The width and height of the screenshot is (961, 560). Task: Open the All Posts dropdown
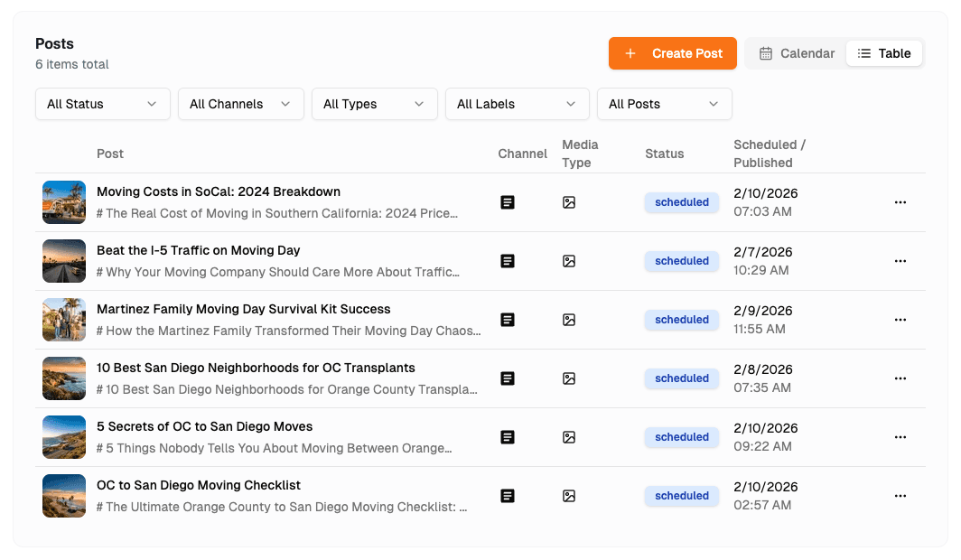[664, 104]
